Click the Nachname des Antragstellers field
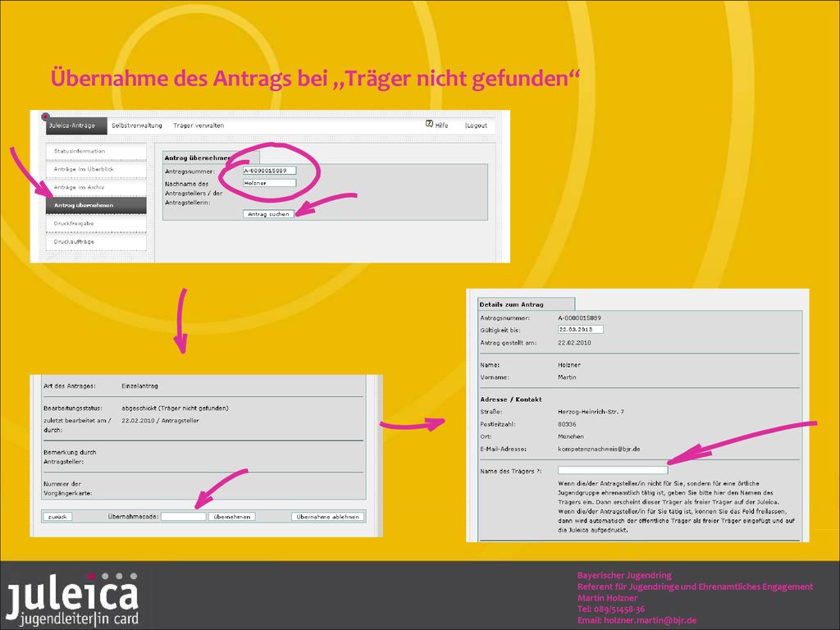Viewport: 840px width, 630px height. pyautogui.click(x=269, y=183)
